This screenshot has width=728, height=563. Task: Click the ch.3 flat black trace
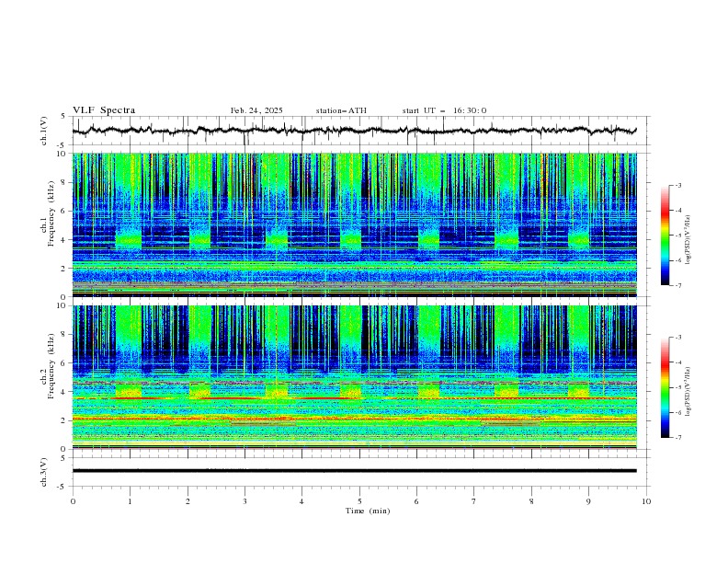click(354, 471)
